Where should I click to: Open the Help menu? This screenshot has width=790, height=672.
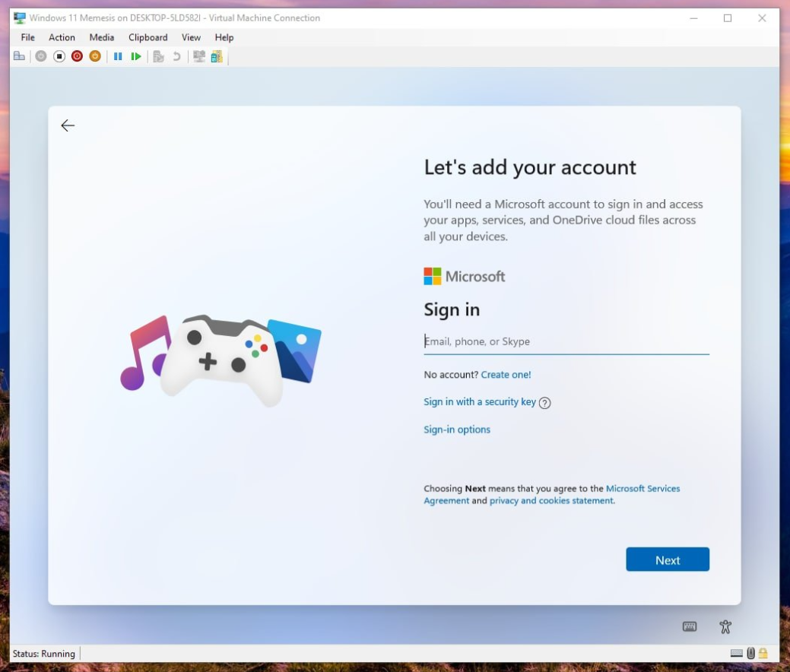click(224, 37)
